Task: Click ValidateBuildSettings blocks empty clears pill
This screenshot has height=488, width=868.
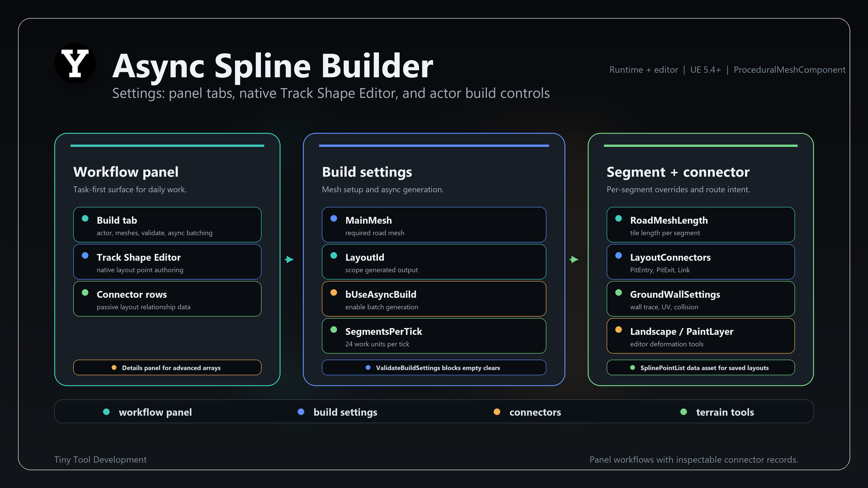Action: click(x=434, y=367)
